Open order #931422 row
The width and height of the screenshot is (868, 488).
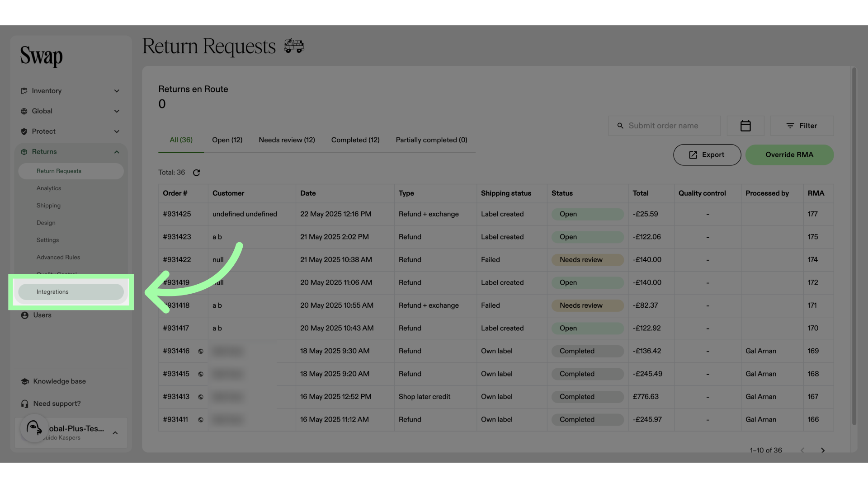495,260
